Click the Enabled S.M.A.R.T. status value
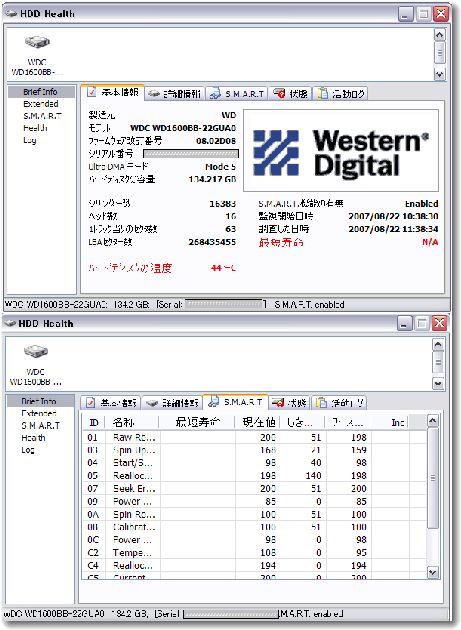The height and width of the screenshot is (630, 461). pos(421,204)
